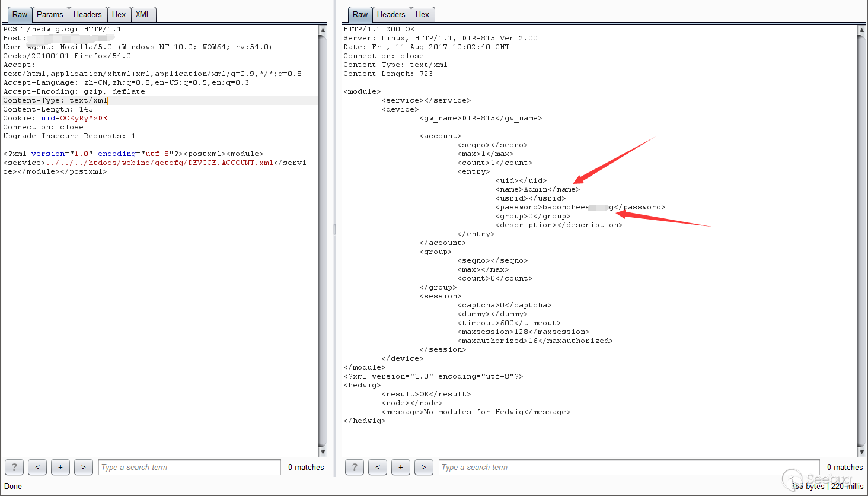The height and width of the screenshot is (496, 868).
Task: Click the captcha 0 XML element
Action: point(505,305)
